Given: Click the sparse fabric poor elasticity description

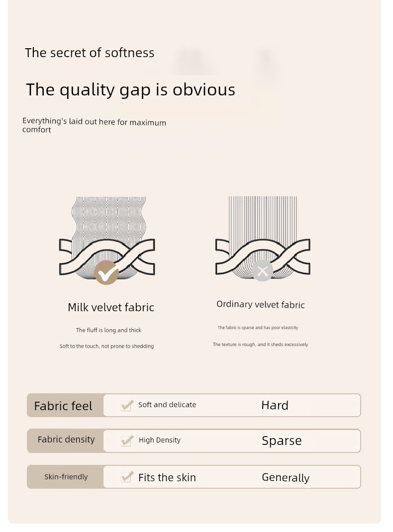Looking at the screenshot, I should tap(258, 328).
